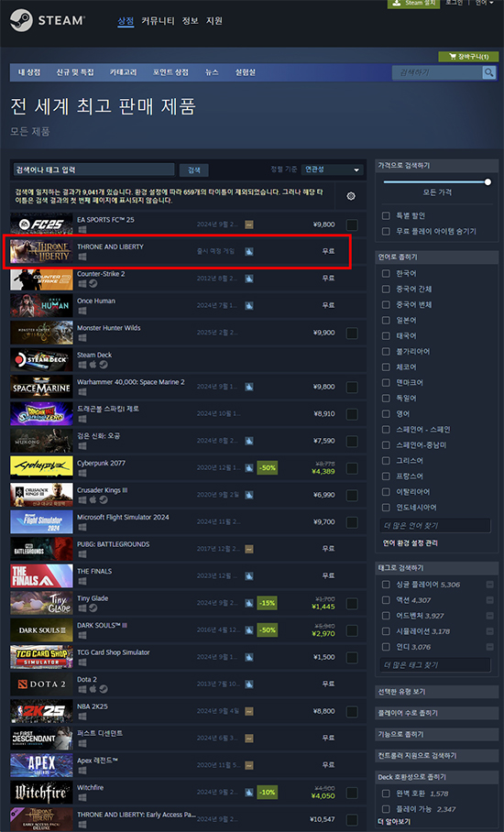Click the Apple icon under Steam Deck row
The width and height of the screenshot is (504, 832).
pyautogui.click(x=93, y=365)
